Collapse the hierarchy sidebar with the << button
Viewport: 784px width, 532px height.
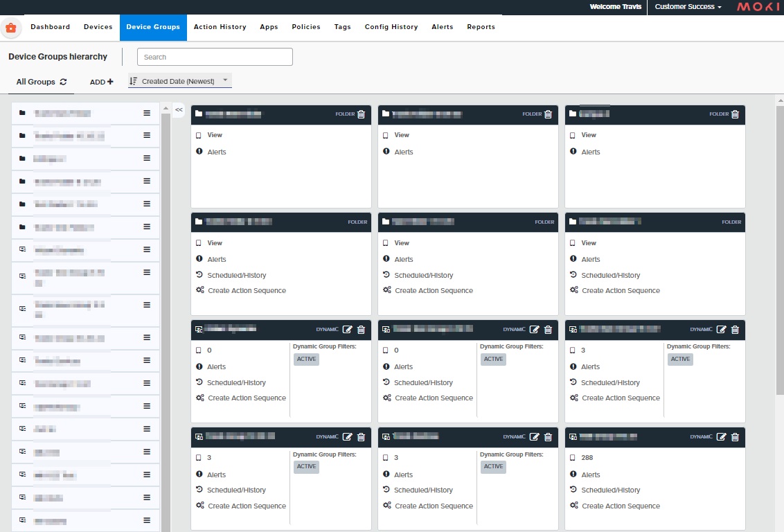click(x=179, y=109)
